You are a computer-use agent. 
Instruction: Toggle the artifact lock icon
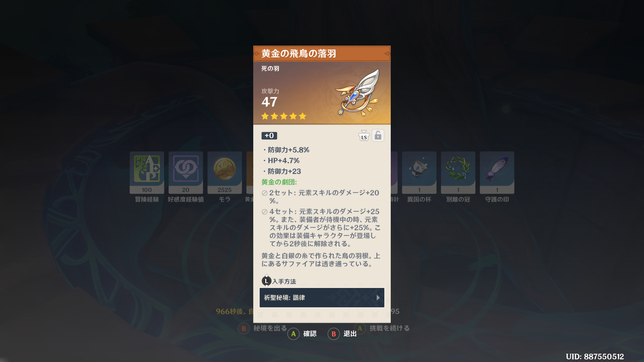[378, 135]
